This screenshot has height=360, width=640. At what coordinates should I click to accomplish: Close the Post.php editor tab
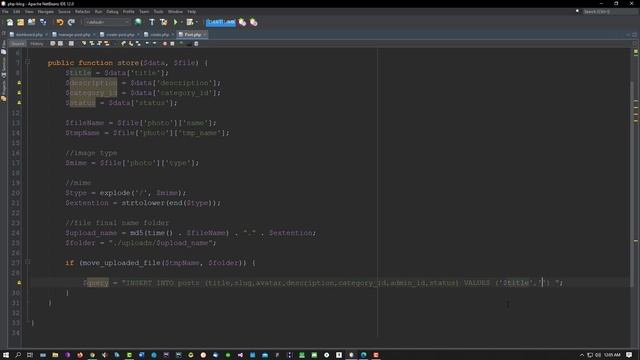pyautogui.click(x=205, y=35)
